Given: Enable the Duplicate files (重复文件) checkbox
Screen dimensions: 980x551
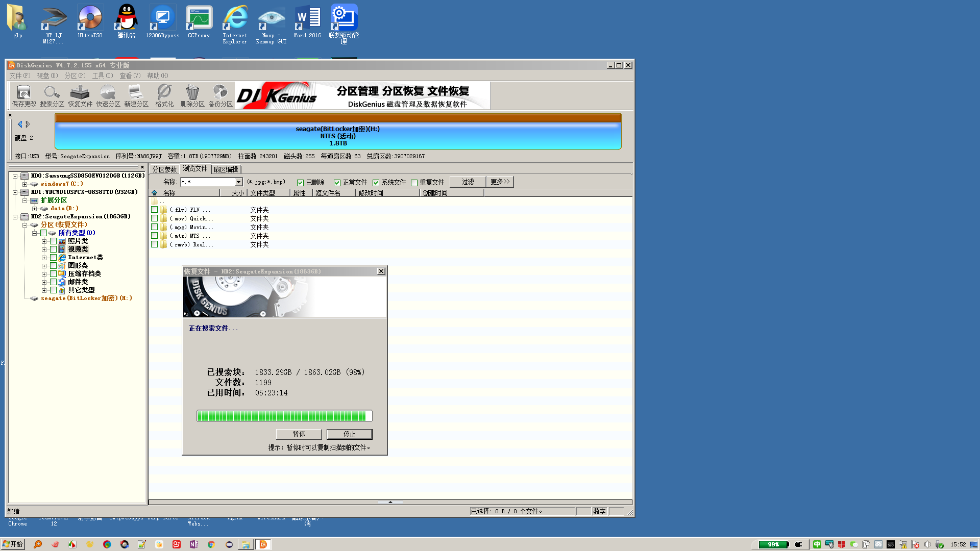Looking at the screenshot, I should pyautogui.click(x=414, y=183).
